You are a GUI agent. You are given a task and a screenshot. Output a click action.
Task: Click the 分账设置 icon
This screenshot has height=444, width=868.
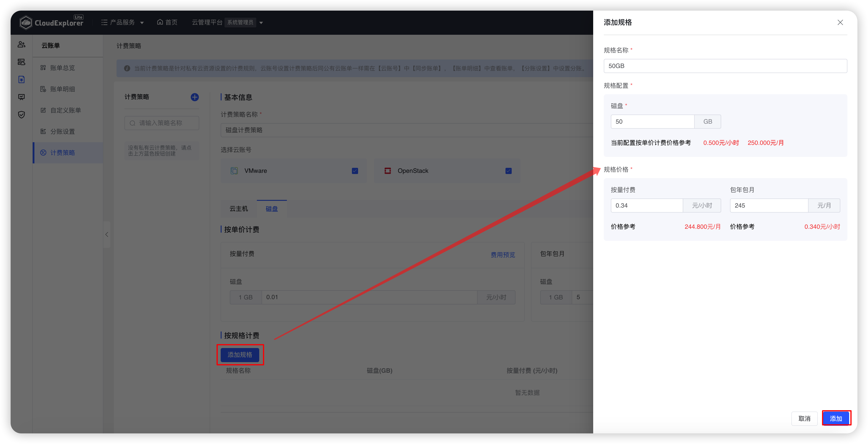[x=43, y=132]
